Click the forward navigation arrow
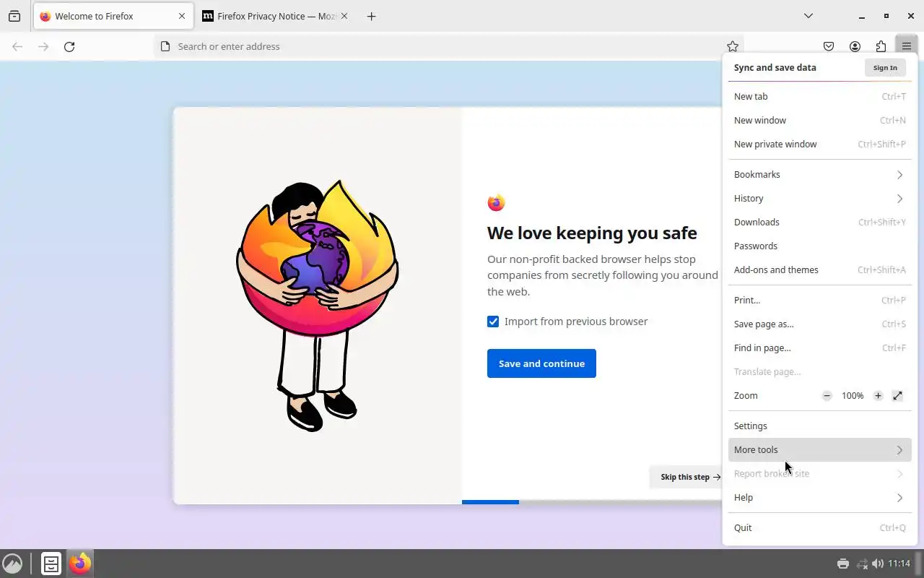The width and height of the screenshot is (924, 578). tap(43, 46)
